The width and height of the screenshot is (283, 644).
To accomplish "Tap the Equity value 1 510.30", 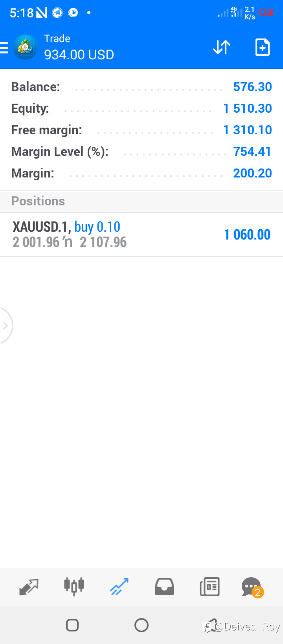I will [248, 108].
